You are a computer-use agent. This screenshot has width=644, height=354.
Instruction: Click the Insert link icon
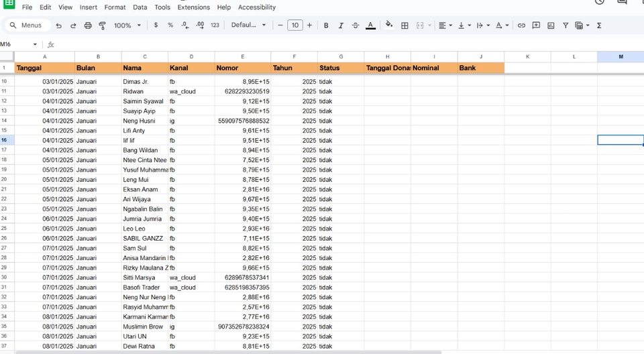point(521,25)
